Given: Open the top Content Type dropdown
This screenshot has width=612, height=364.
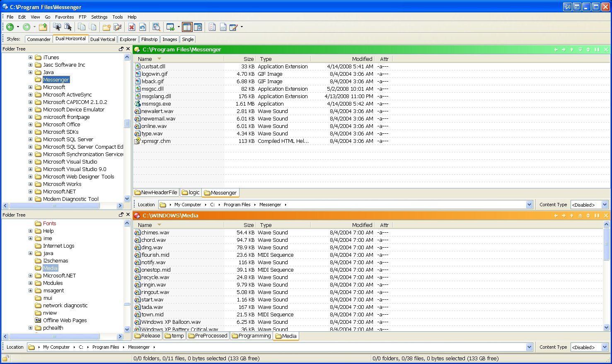Looking at the screenshot, I should click(x=604, y=205).
